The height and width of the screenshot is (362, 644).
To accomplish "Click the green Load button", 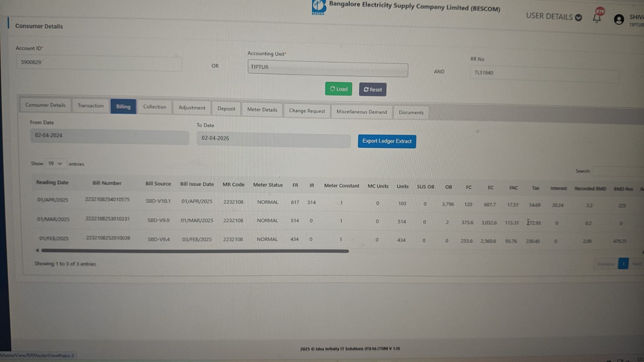I will click(338, 89).
